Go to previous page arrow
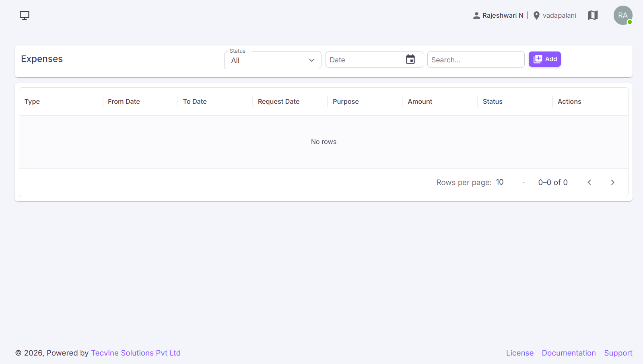The image size is (643, 364). pos(589,183)
